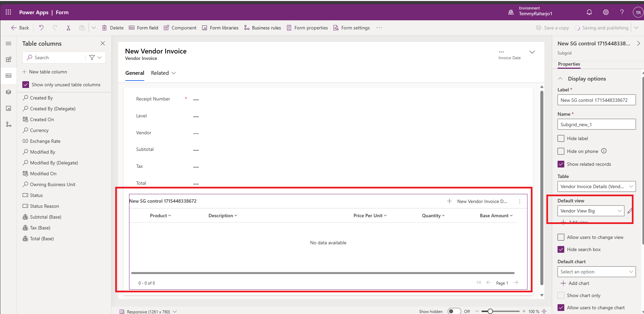This screenshot has width=644, height=314.
Task: Click New Vendor Invoice D... in subgrid
Action: point(477,201)
